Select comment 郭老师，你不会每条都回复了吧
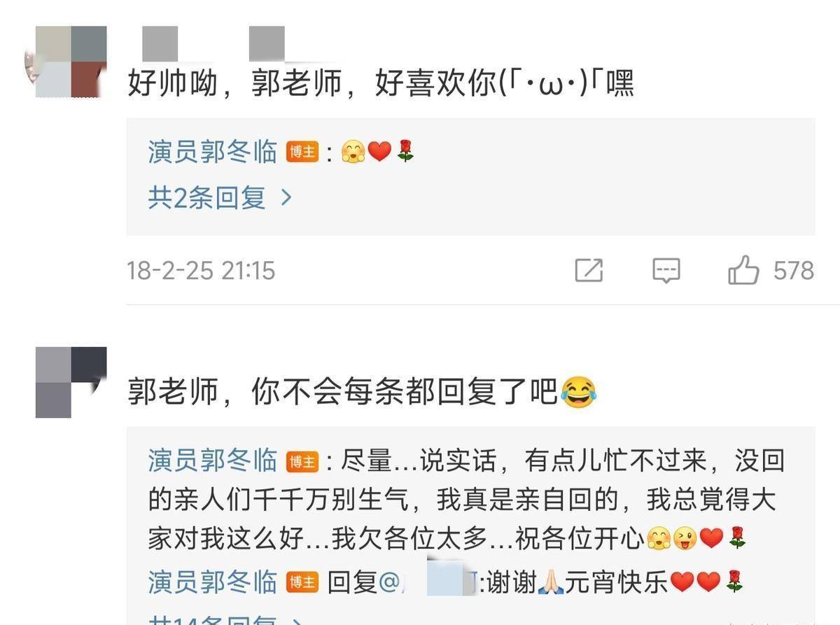The image size is (840, 625). point(342,393)
